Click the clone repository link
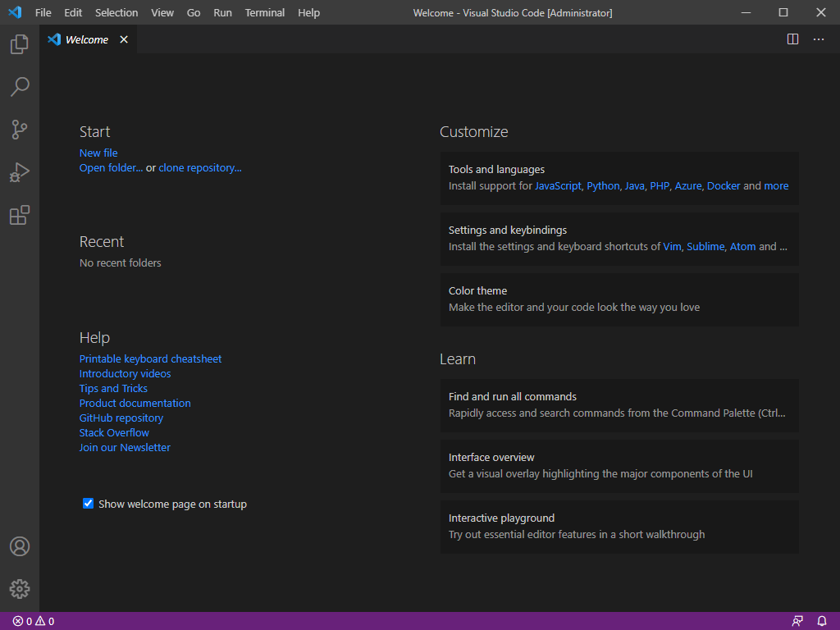 pyautogui.click(x=199, y=167)
